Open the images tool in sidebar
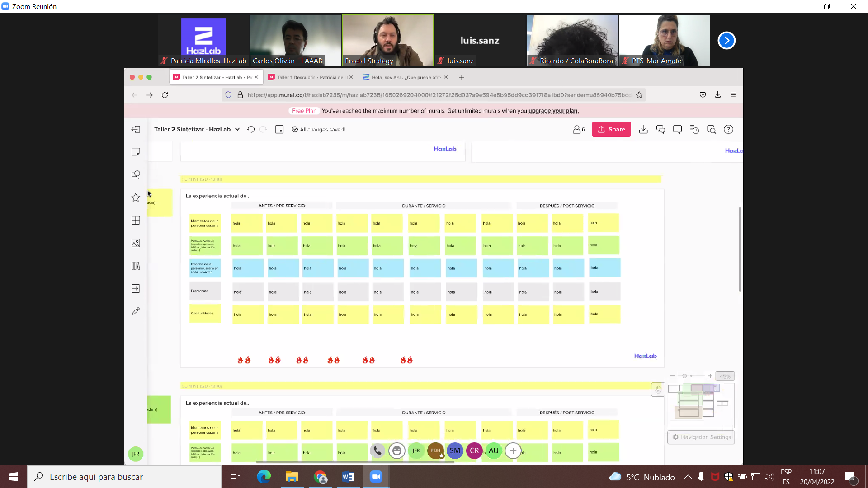The width and height of the screenshot is (868, 488). coord(136,243)
